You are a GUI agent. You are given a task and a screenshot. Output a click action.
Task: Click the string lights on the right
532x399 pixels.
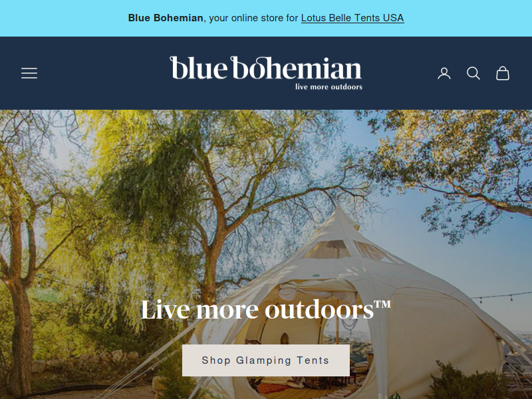[501, 297]
